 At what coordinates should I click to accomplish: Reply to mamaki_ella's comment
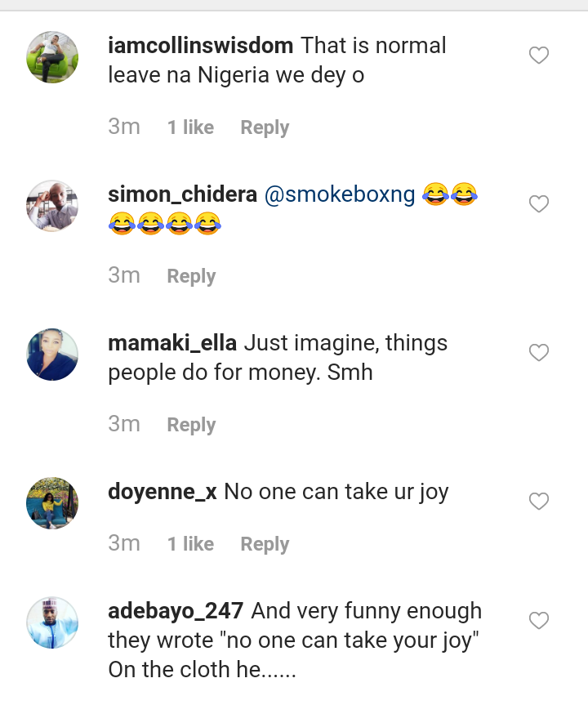coord(191,425)
